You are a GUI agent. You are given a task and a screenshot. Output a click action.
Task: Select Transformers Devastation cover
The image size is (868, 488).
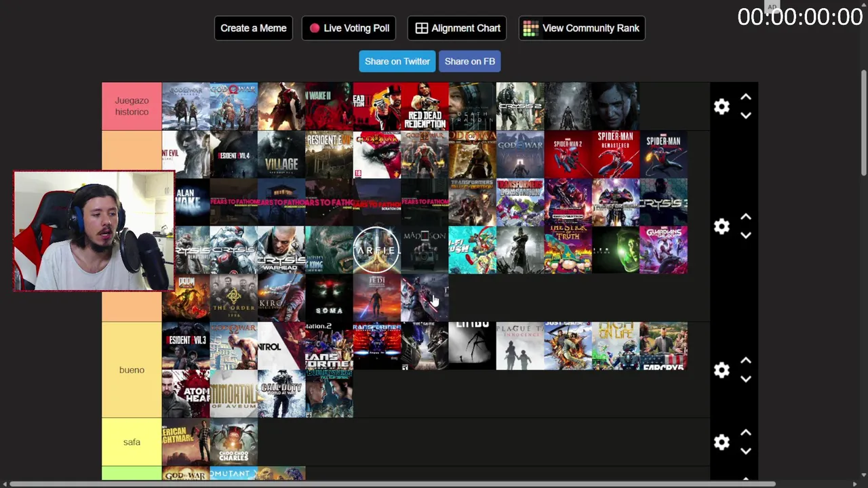(x=520, y=202)
